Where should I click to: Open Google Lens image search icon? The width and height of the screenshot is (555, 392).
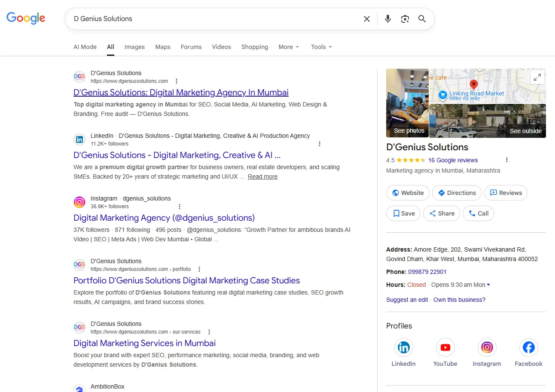[x=405, y=19]
